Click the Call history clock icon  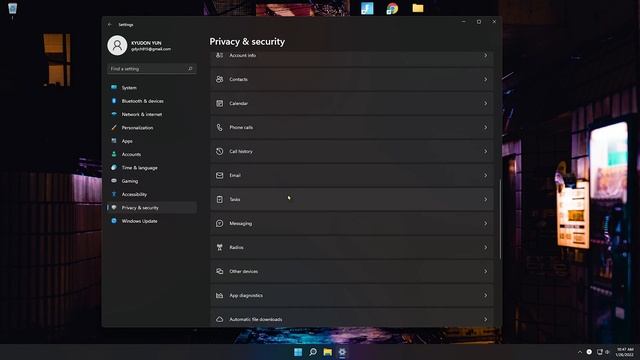pyautogui.click(x=220, y=151)
